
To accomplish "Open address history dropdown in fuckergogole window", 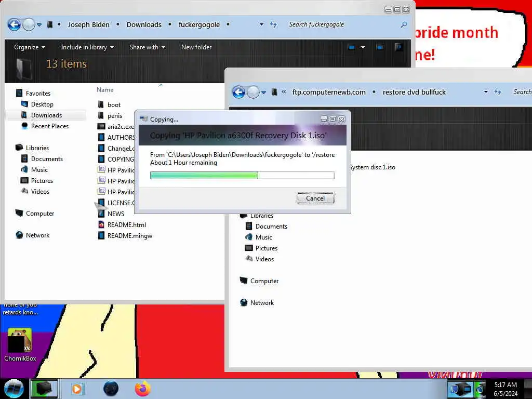I will tap(261, 24).
